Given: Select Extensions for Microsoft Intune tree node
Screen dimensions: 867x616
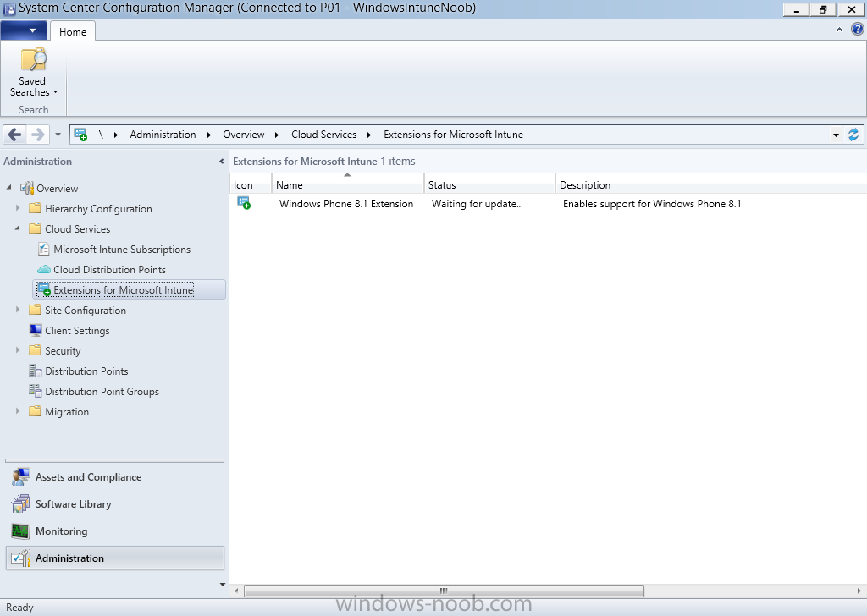Looking at the screenshot, I should point(124,290).
